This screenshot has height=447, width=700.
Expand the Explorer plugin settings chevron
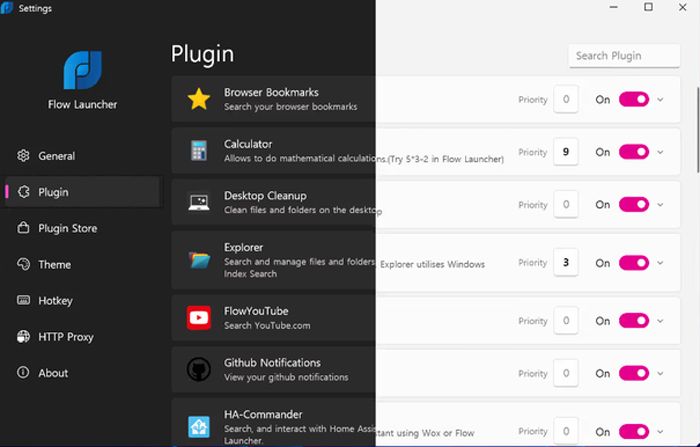coord(660,263)
